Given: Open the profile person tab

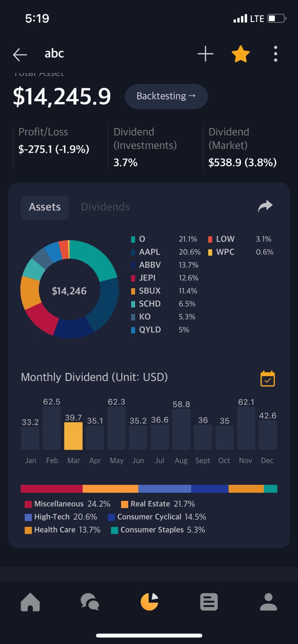Looking at the screenshot, I should pos(268,602).
